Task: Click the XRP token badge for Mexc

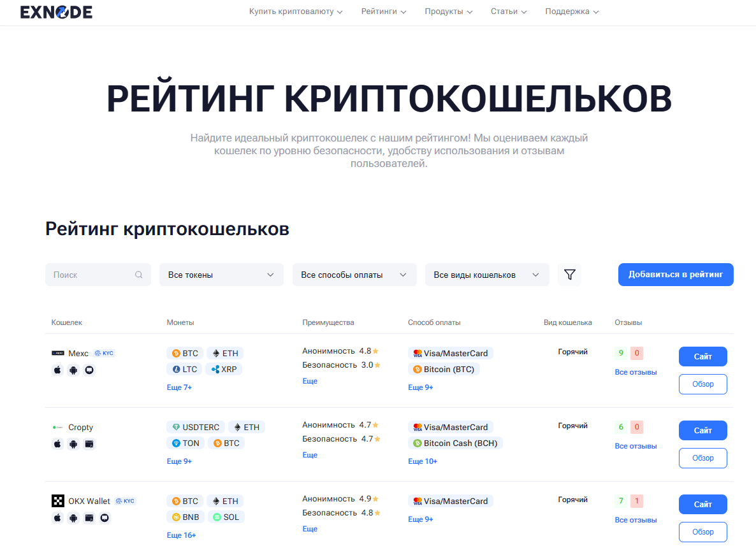Action: (x=224, y=368)
